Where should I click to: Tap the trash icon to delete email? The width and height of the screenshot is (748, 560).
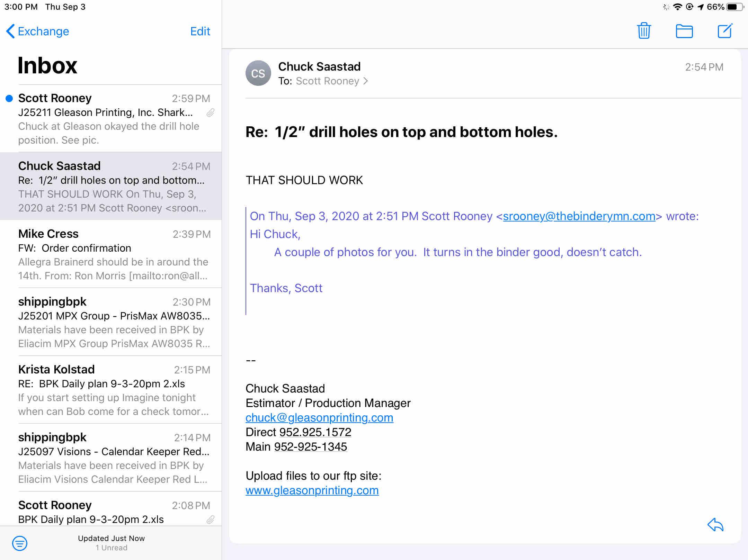(644, 31)
